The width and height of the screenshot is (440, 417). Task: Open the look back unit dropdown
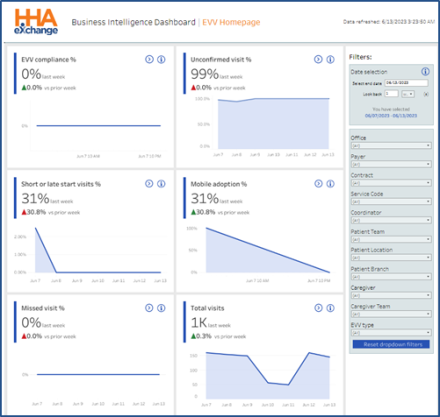(x=408, y=94)
